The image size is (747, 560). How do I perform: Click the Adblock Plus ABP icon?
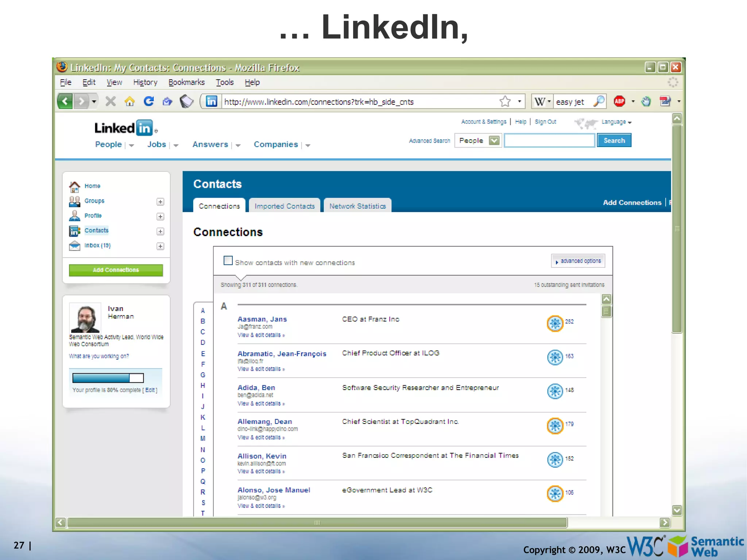(619, 101)
